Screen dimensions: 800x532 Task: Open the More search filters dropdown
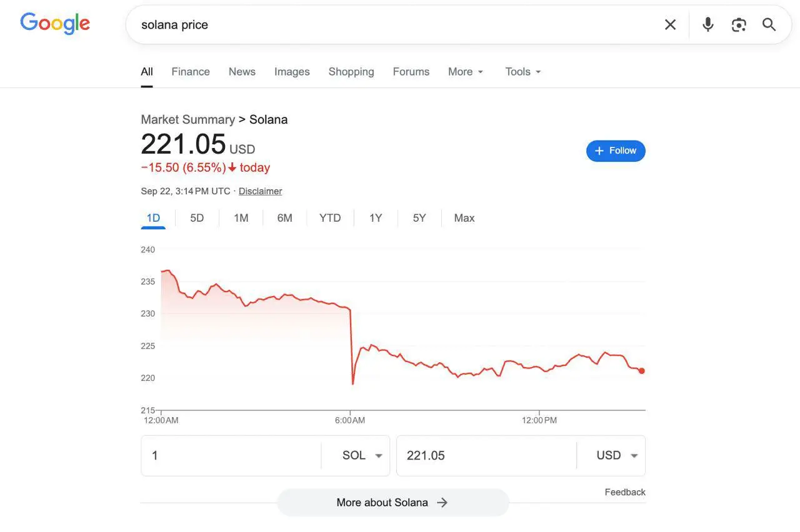[466, 72]
